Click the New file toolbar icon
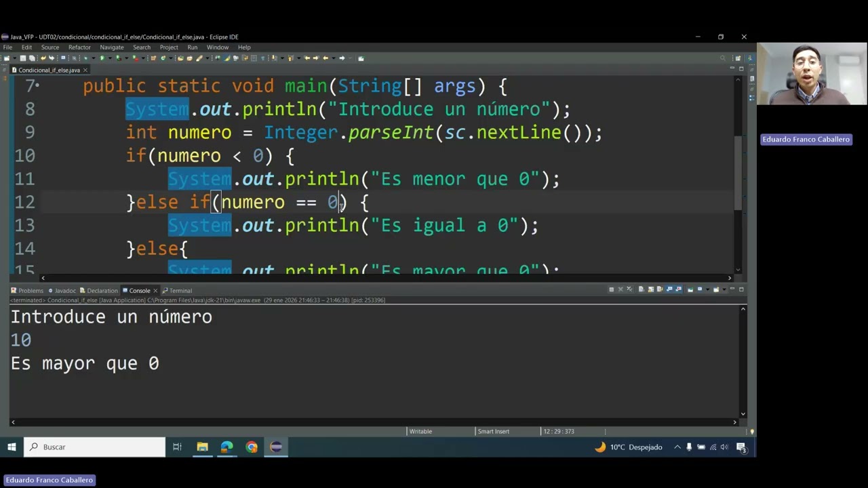Image resolution: width=868 pixels, height=488 pixels. click(7, 58)
